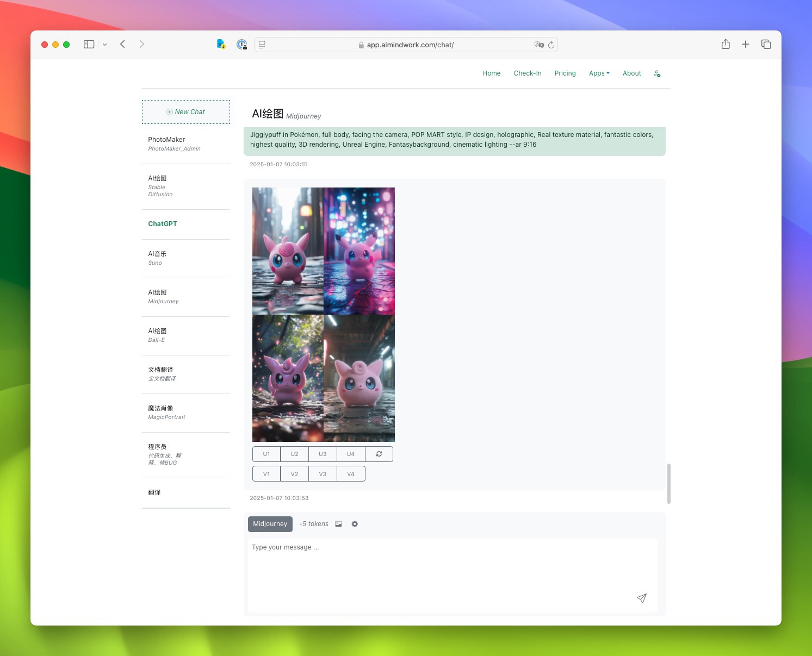This screenshot has width=812, height=656.
Task: Open the Share icon in Safari toolbar
Action: coord(726,44)
